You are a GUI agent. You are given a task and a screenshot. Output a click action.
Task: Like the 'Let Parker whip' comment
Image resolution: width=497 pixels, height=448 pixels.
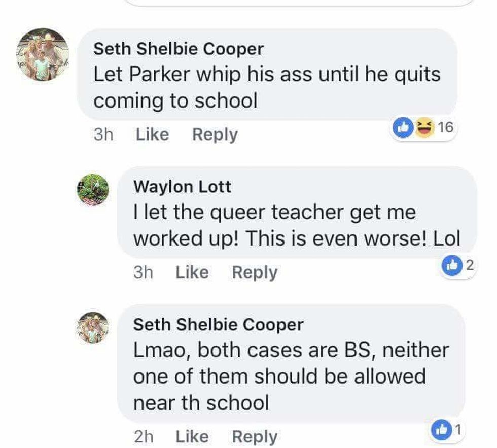(153, 134)
